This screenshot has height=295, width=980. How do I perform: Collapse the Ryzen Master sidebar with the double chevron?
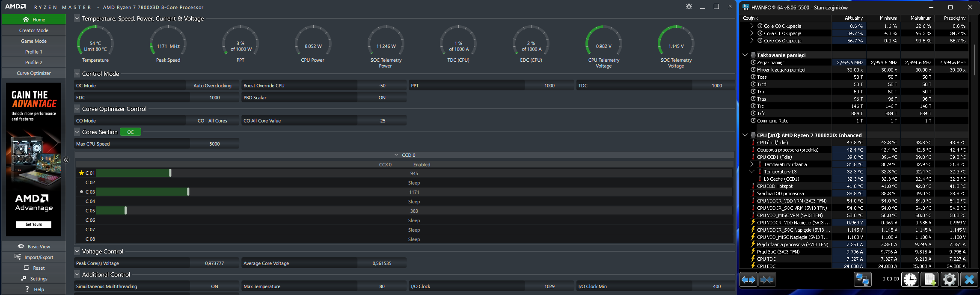(66, 160)
